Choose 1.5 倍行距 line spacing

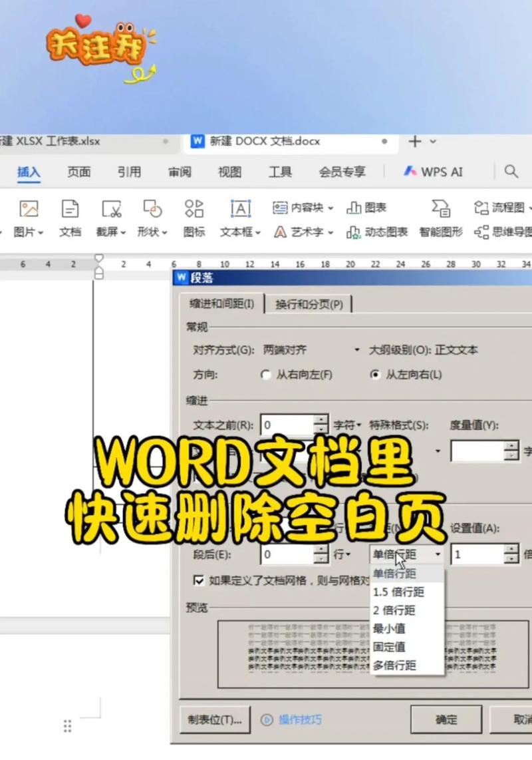click(406, 592)
